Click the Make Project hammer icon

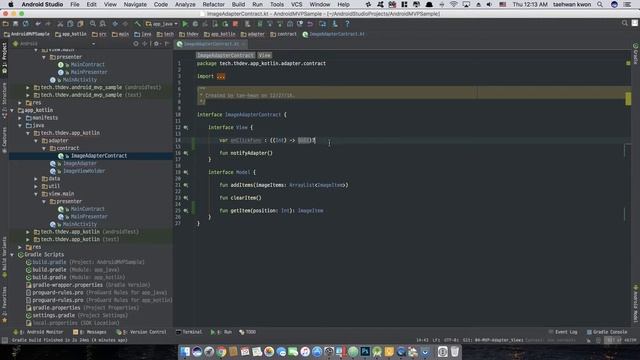click(138, 24)
